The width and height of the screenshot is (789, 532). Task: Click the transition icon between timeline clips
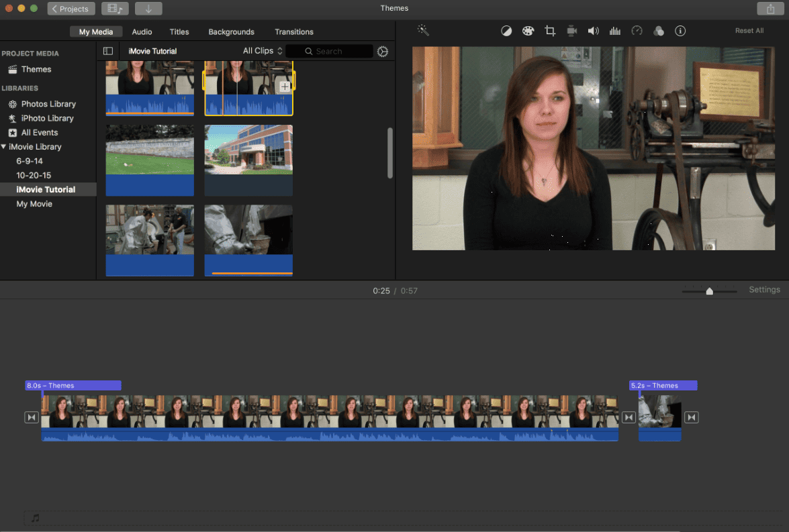pyautogui.click(x=629, y=417)
